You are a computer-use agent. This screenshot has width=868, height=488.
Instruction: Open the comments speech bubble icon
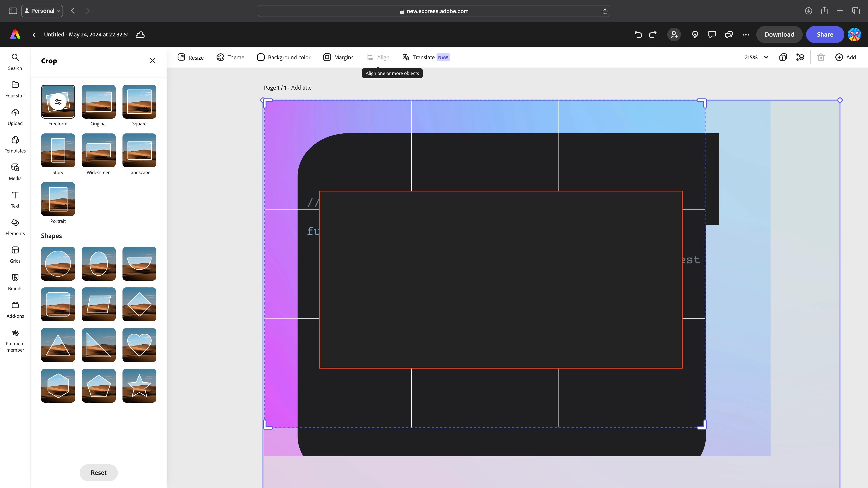[x=712, y=34]
